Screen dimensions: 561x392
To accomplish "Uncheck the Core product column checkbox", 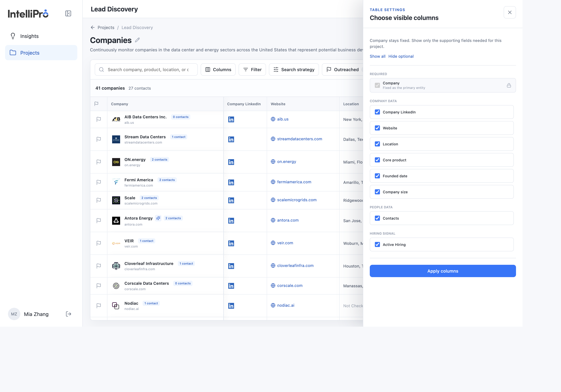I will click(x=378, y=160).
